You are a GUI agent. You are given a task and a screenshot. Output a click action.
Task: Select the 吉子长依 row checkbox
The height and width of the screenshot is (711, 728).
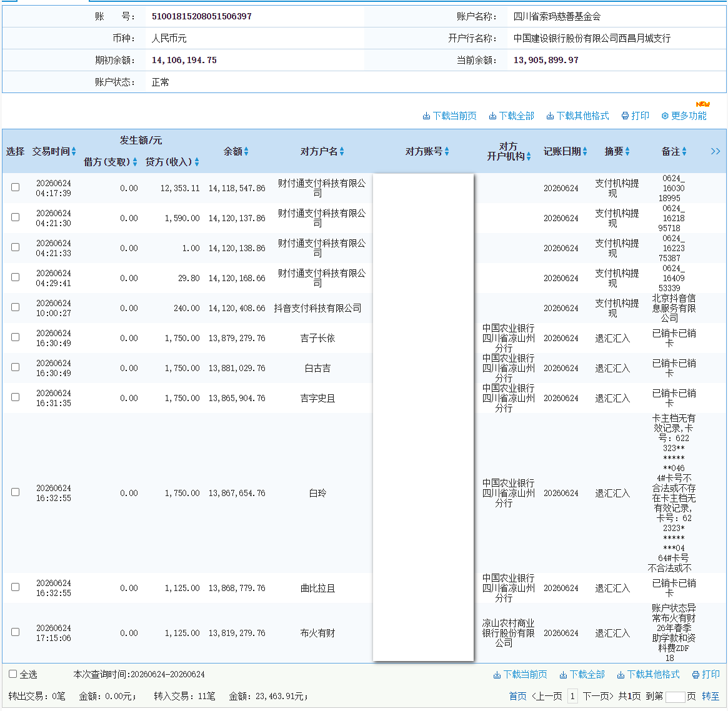tap(16, 337)
